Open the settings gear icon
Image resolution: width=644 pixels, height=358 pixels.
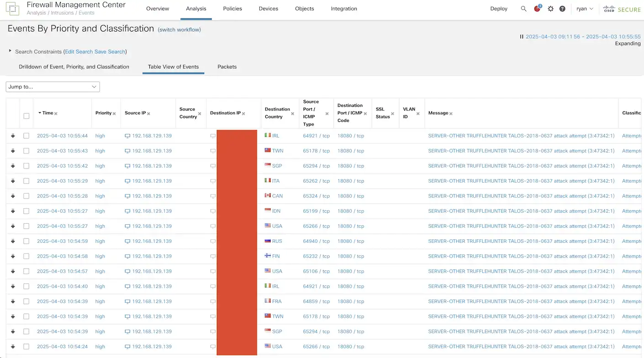pos(550,8)
